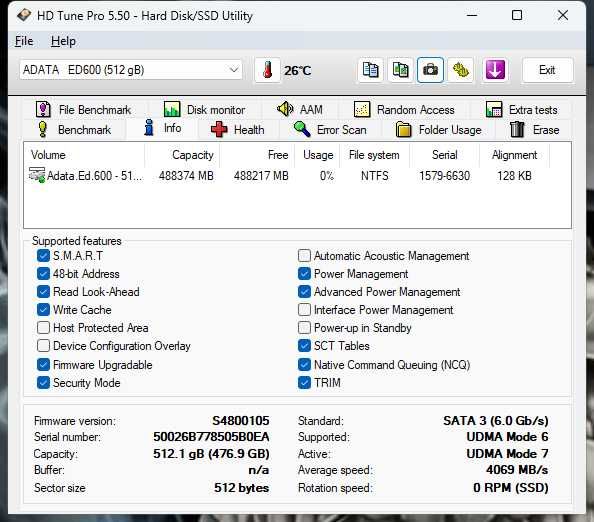Open the options wrench icon
The image size is (594, 522).
coord(460,70)
